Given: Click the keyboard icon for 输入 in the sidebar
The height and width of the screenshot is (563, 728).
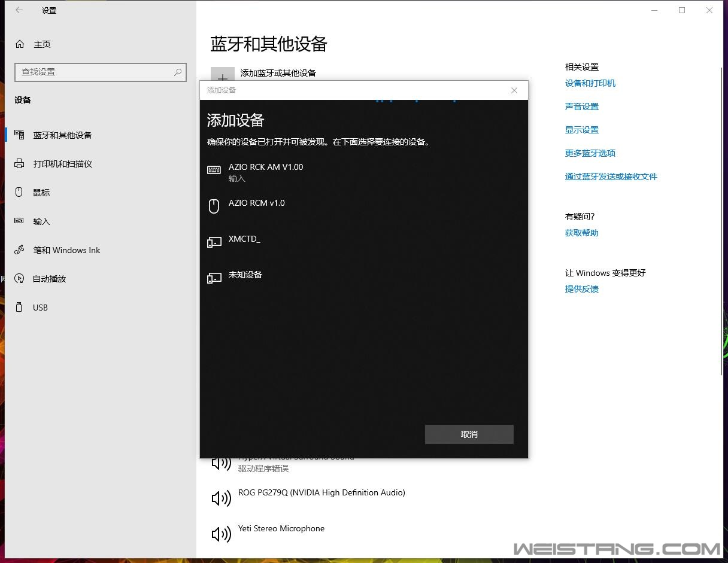Looking at the screenshot, I should coord(19,221).
